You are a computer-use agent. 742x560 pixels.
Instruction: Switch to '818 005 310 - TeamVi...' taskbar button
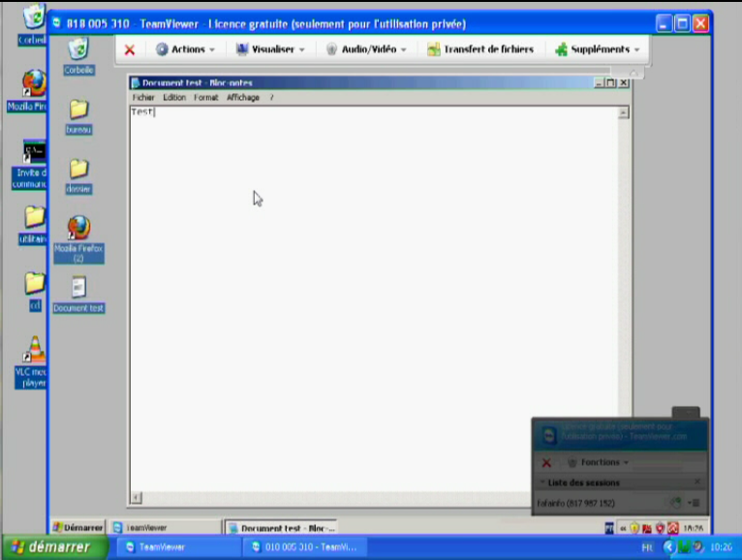coord(305,547)
